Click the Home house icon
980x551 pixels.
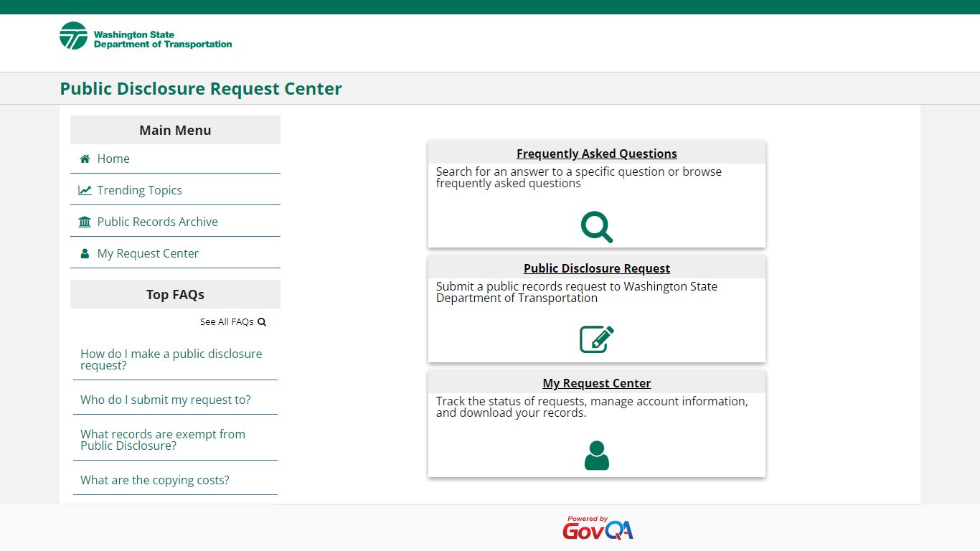click(x=85, y=159)
